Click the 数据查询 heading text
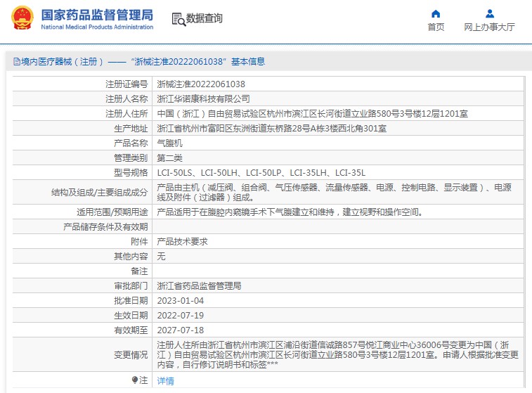Screen dimensions: 532x393 point(205,18)
